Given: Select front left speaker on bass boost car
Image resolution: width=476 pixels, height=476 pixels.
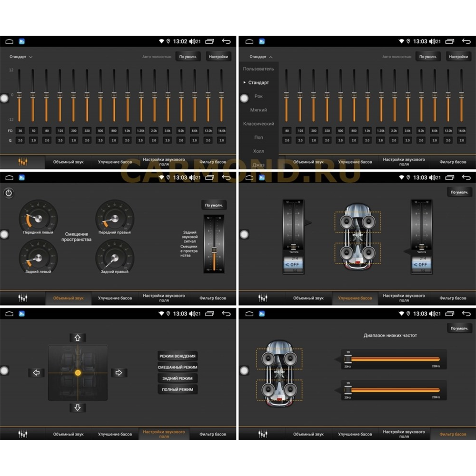Looking at the screenshot, I should [347, 222].
